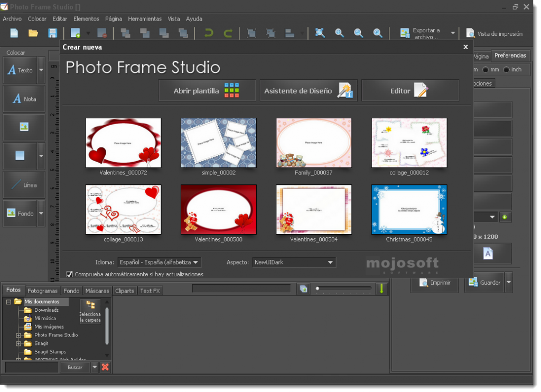The height and width of the screenshot is (392, 541).
Task: Select the Texto tool in Colocar panel
Action: coord(20,70)
